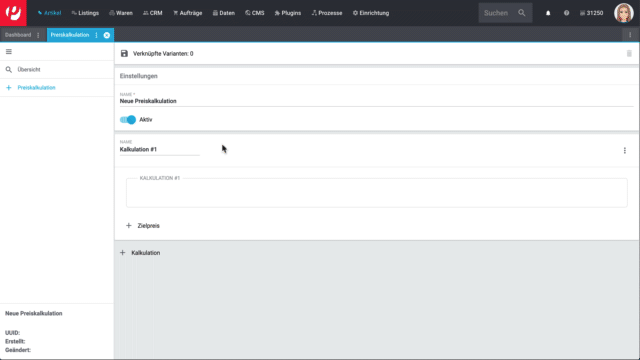The width and height of the screenshot is (640, 360).
Task: Click the KALKULATION #1 formula box
Action: (376, 193)
